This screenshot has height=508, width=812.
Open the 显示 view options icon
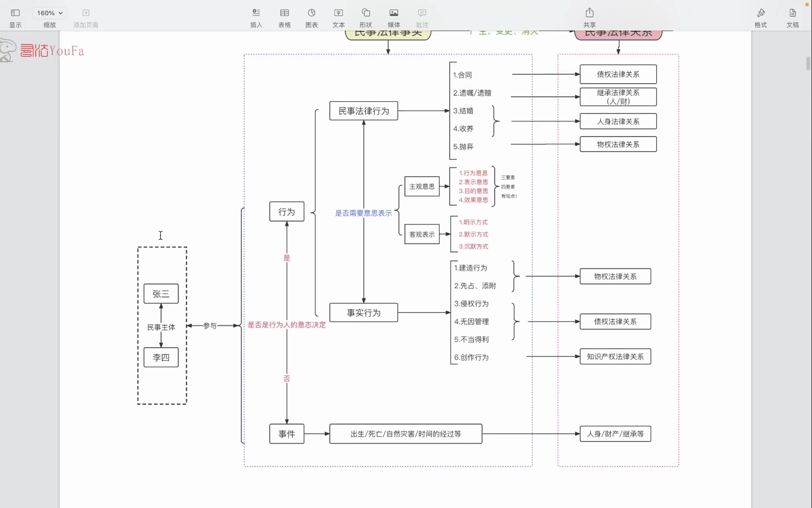pyautogui.click(x=15, y=13)
